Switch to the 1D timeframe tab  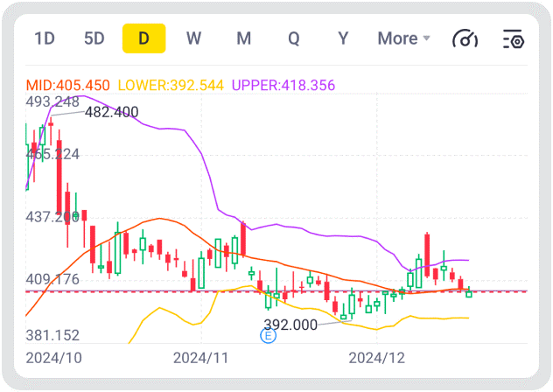click(44, 38)
